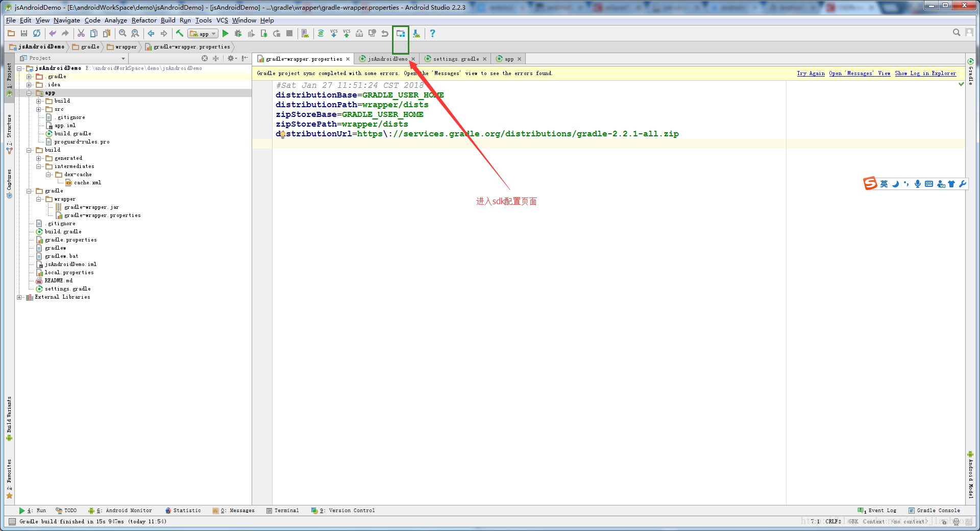The width and height of the screenshot is (980, 531).
Task: Click the Stop square icon
Action: (x=289, y=33)
